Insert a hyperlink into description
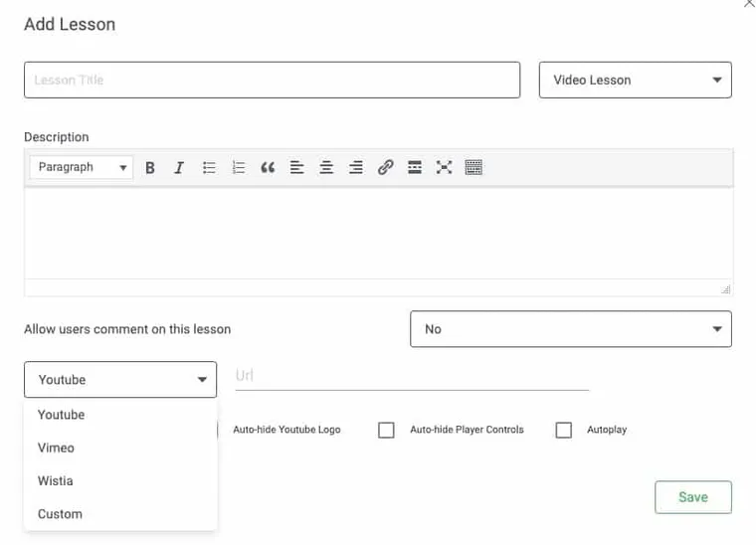The height and width of the screenshot is (545, 756). tap(385, 168)
